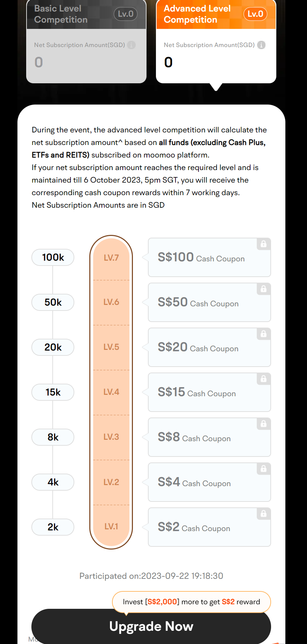This screenshot has width=307, height=644.
Task: Select the 2k amount milestone
Action: tap(53, 527)
